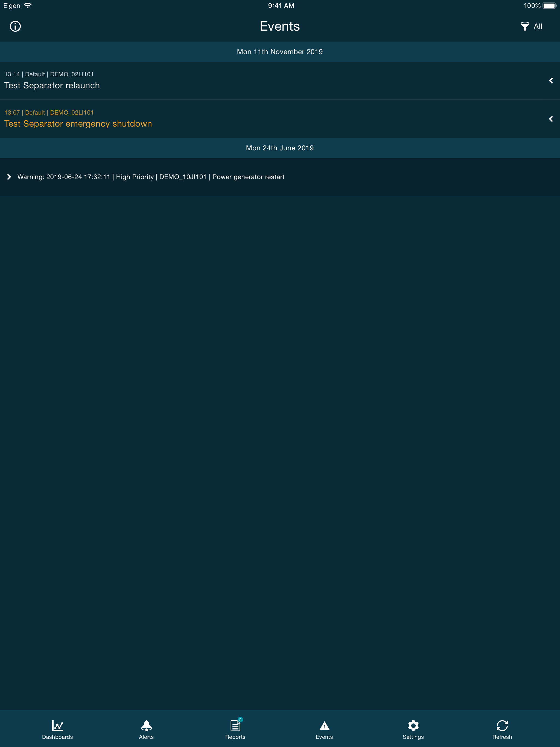Collapse the Power generator restart warning arrow
This screenshot has width=560, height=747.
pyautogui.click(x=9, y=177)
